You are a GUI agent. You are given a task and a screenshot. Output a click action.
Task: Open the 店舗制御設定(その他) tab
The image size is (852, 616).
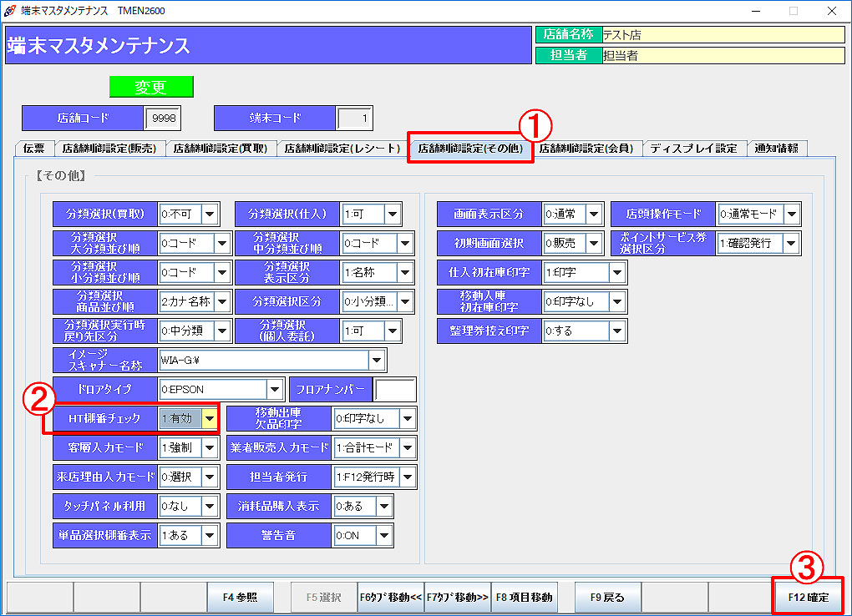point(469,149)
